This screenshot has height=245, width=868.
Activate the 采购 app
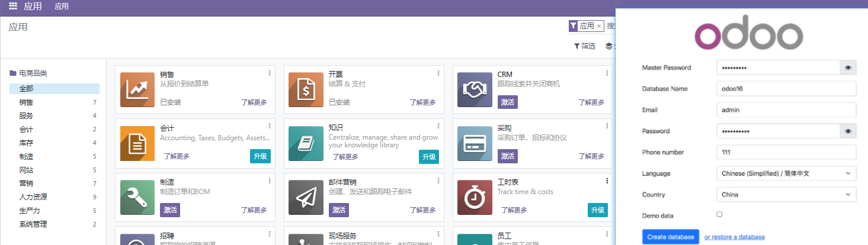click(508, 156)
